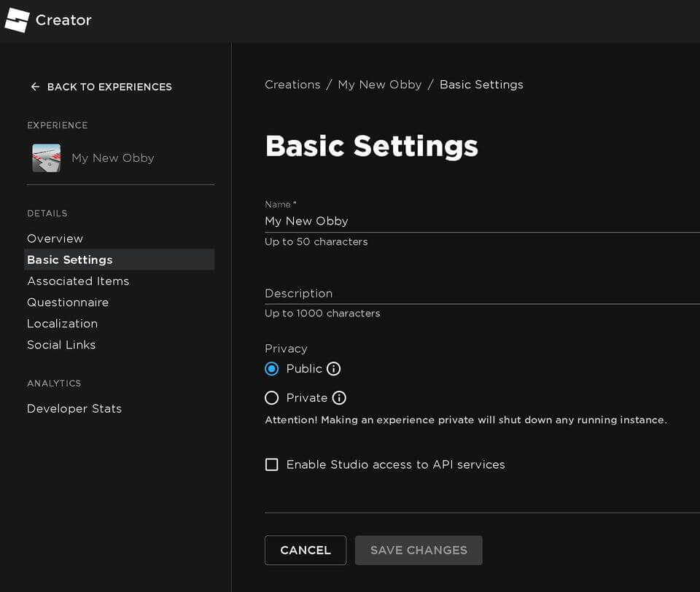
Task: Enable Studio access to API services checkbox
Action: [x=272, y=464]
